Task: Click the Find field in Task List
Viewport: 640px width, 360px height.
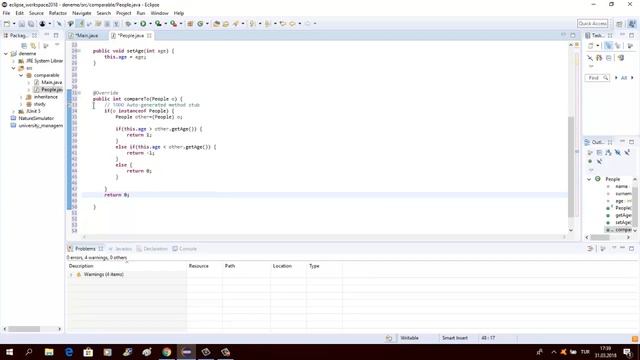Action: (x=597, y=78)
